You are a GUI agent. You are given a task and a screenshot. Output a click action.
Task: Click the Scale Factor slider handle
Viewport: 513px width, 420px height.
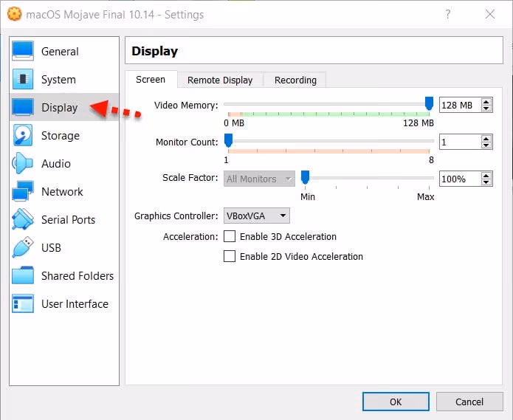point(305,177)
